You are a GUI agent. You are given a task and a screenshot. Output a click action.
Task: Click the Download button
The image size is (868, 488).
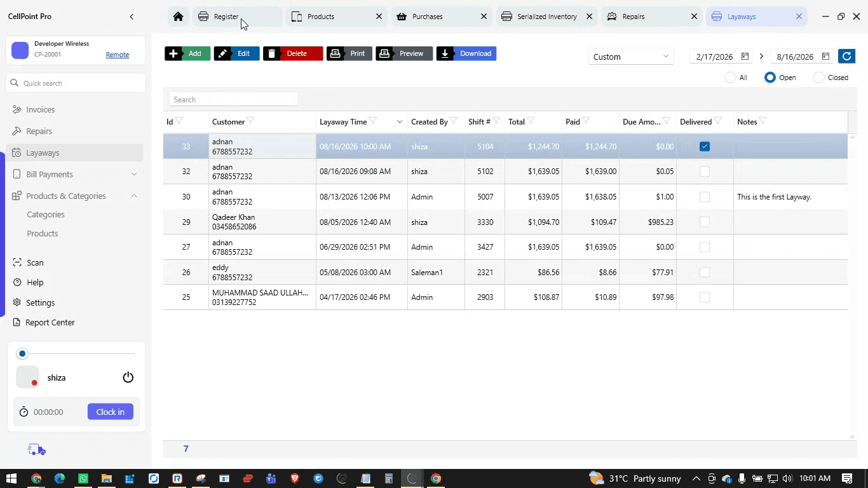[x=466, y=53]
